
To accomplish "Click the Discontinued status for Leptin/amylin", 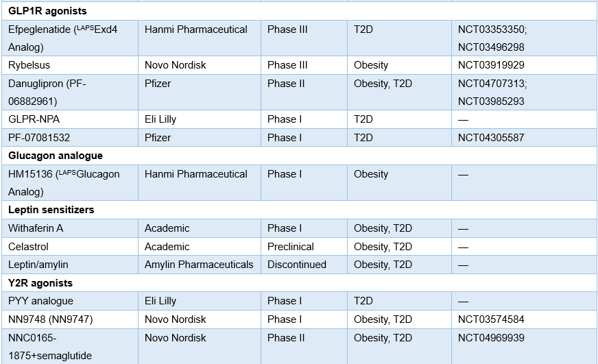I will coord(297,265).
